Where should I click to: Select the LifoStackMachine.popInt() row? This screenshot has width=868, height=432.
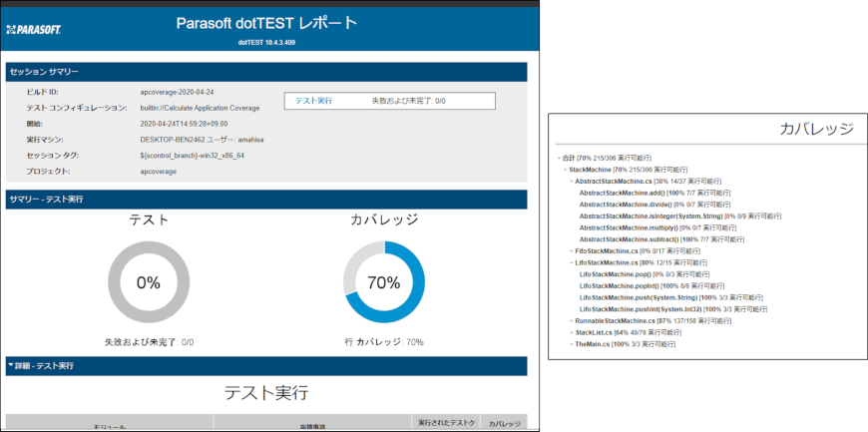(652, 285)
